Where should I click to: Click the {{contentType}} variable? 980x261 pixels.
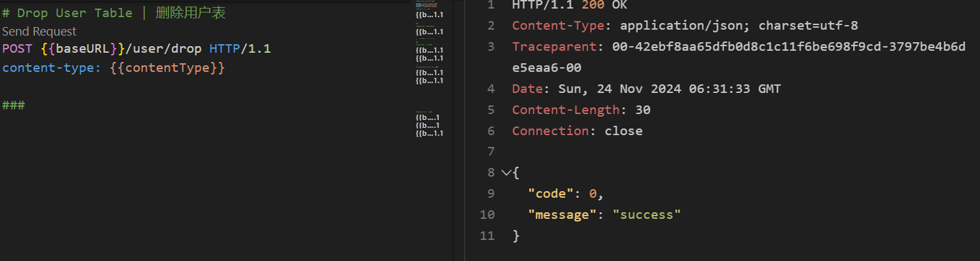pyautogui.click(x=167, y=68)
